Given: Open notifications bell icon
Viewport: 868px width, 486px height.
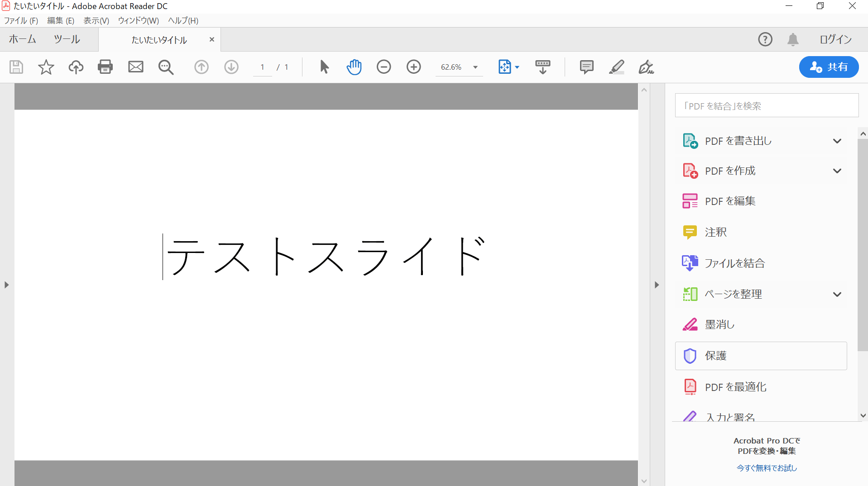Looking at the screenshot, I should [793, 39].
